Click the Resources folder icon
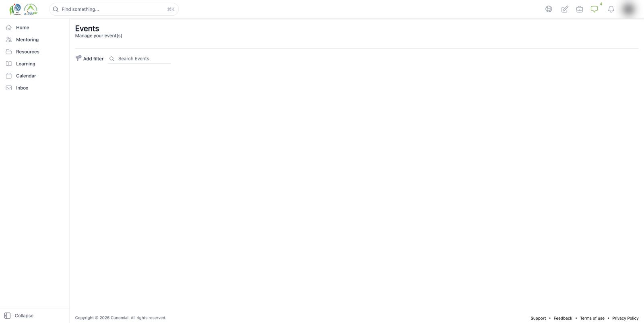This screenshot has height=323, width=644. click(8, 52)
